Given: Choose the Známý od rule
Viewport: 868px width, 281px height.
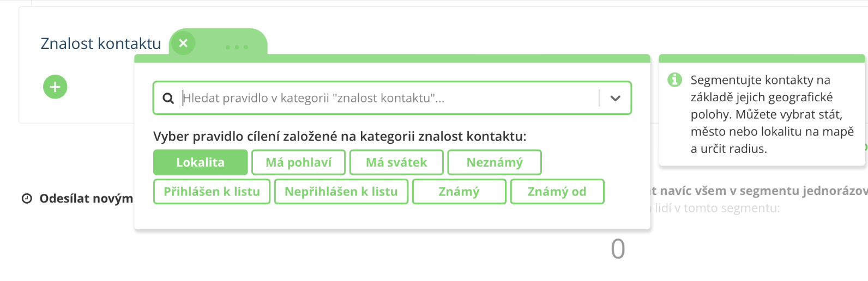Looking at the screenshot, I should [557, 192].
